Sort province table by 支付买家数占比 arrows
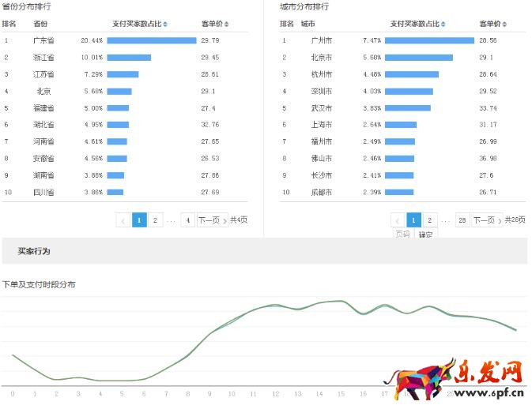 coord(164,24)
